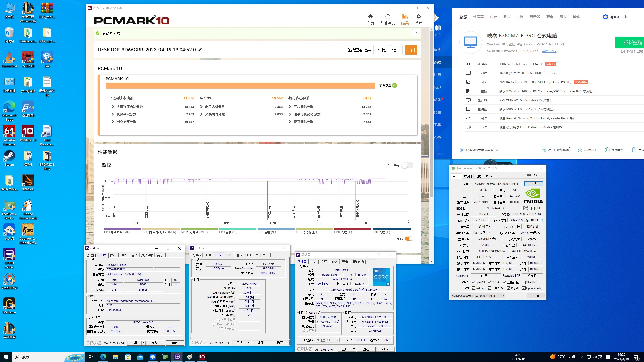The image size is (644, 362).
Task: Open Microsoft Store from taskbar
Action: coord(128,357)
